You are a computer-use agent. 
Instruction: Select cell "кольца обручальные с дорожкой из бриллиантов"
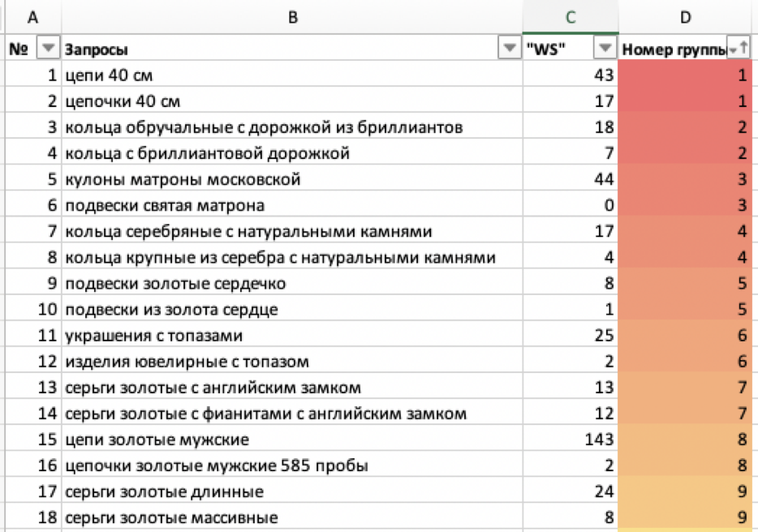coord(292,127)
